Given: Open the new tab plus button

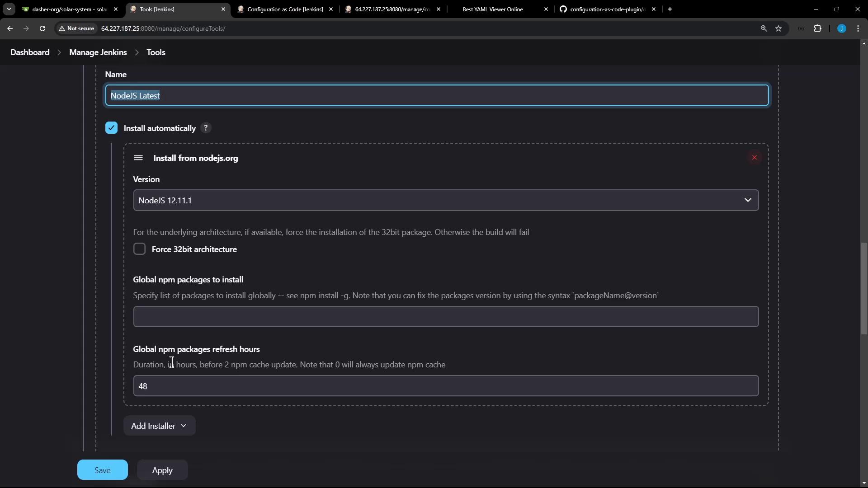Looking at the screenshot, I should (670, 9).
